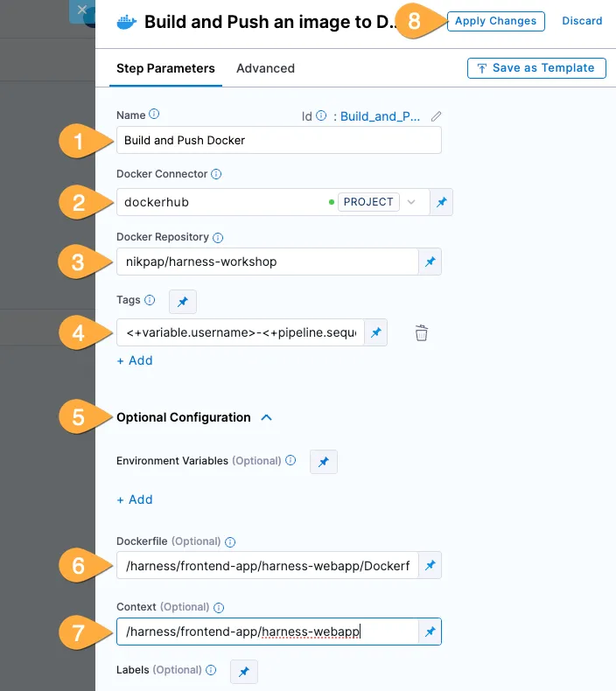Click the pin icon beside Docker Connector
Image resolution: width=616 pixels, height=691 pixels.
[442, 202]
